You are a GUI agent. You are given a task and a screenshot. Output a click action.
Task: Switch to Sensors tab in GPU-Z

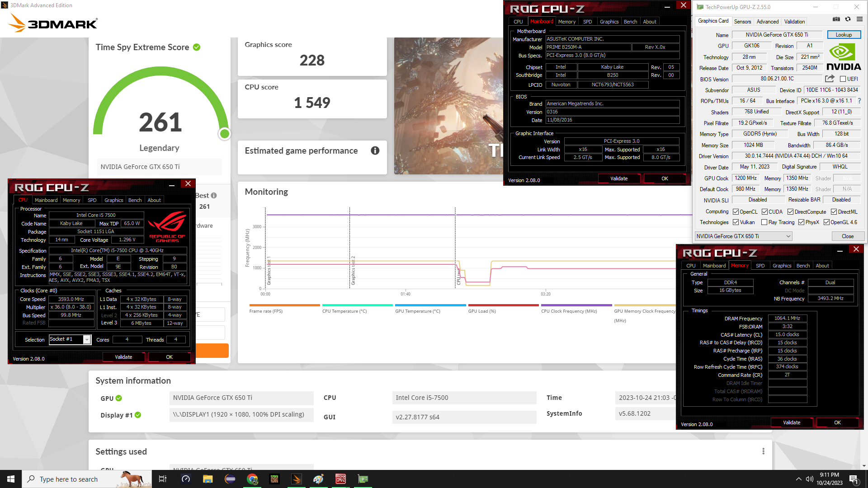click(742, 22)
